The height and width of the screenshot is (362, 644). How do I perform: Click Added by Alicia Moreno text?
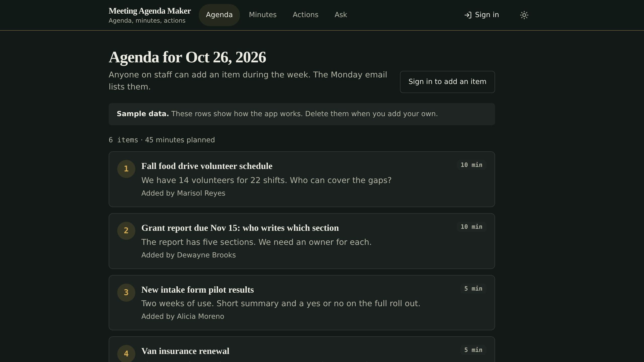coord(183,316)
